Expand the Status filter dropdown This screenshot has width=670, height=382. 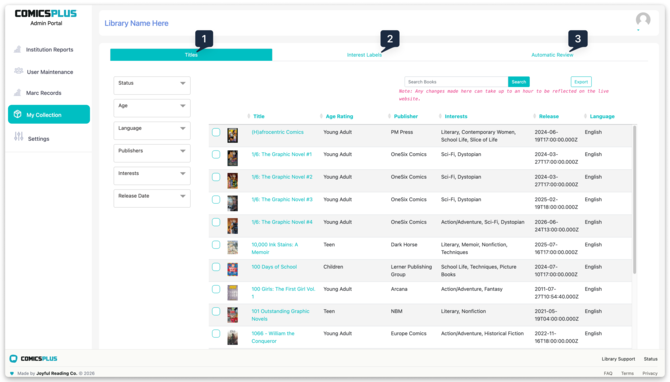152,85
